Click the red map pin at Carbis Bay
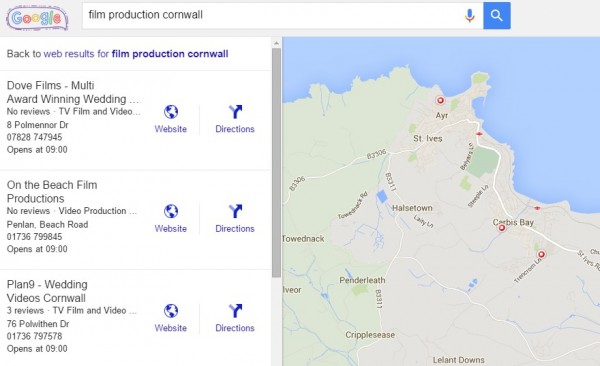This screenshot has height=366, width=600. (502, 228)
